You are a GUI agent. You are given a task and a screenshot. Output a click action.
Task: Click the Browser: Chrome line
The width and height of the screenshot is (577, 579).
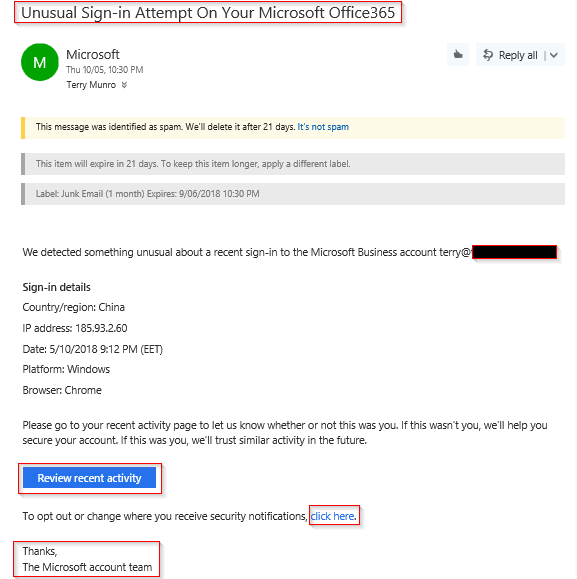click(62, 390)
